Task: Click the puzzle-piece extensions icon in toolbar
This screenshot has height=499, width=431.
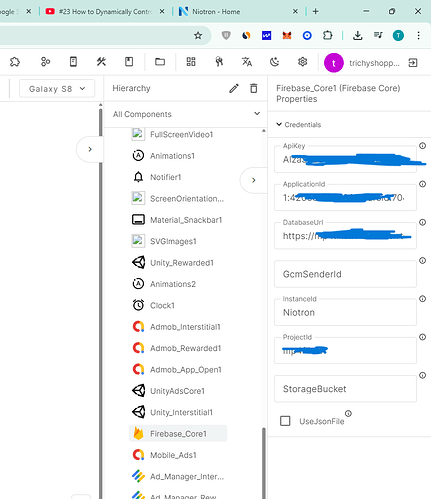Action: 15,62
